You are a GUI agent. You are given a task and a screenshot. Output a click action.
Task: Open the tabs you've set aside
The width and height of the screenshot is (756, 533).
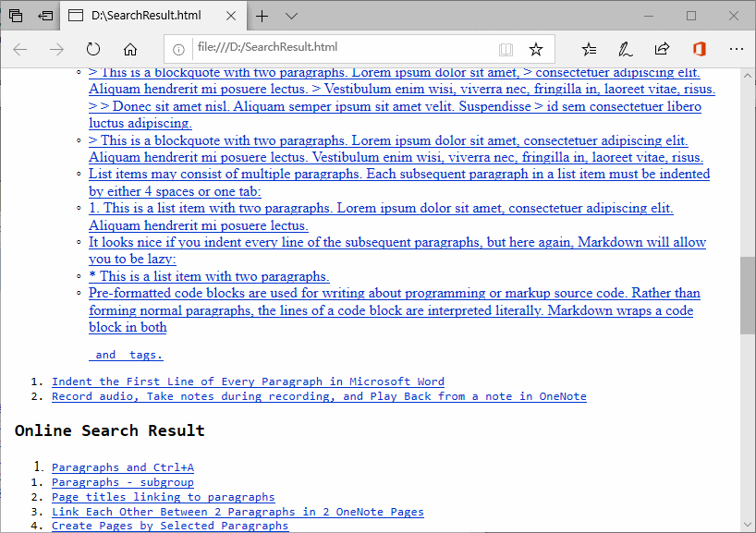(x=16, y=16)
